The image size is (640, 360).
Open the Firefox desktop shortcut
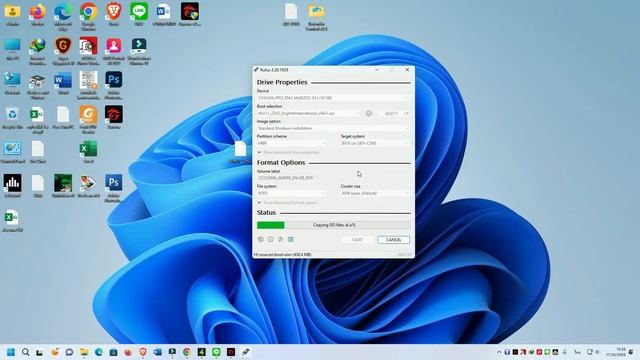click(38, 15)
